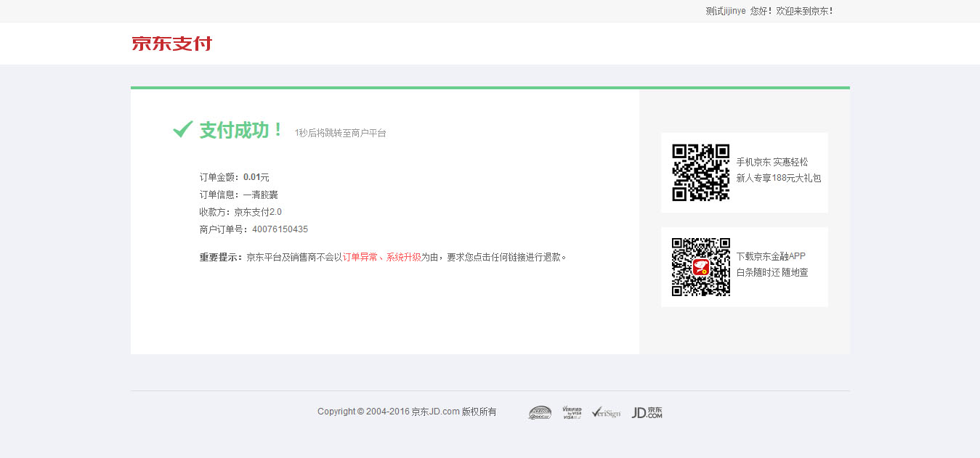
Task: Click the 手机京东 QR code
Action: coord(700,172)
